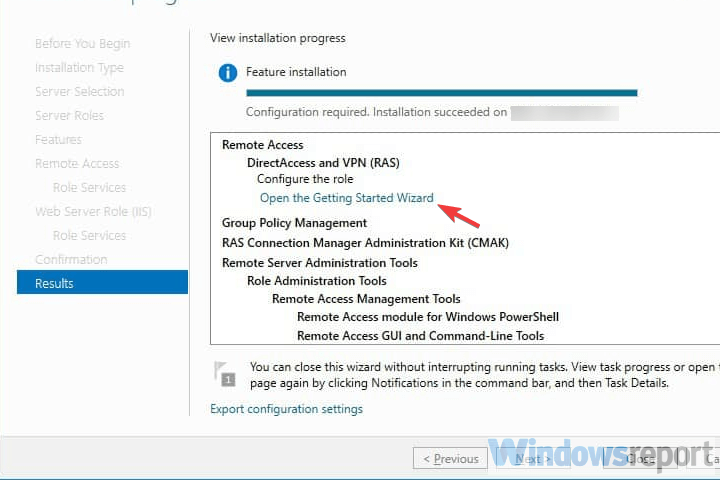Select Features step in sidebar

(x=58, y=139)
